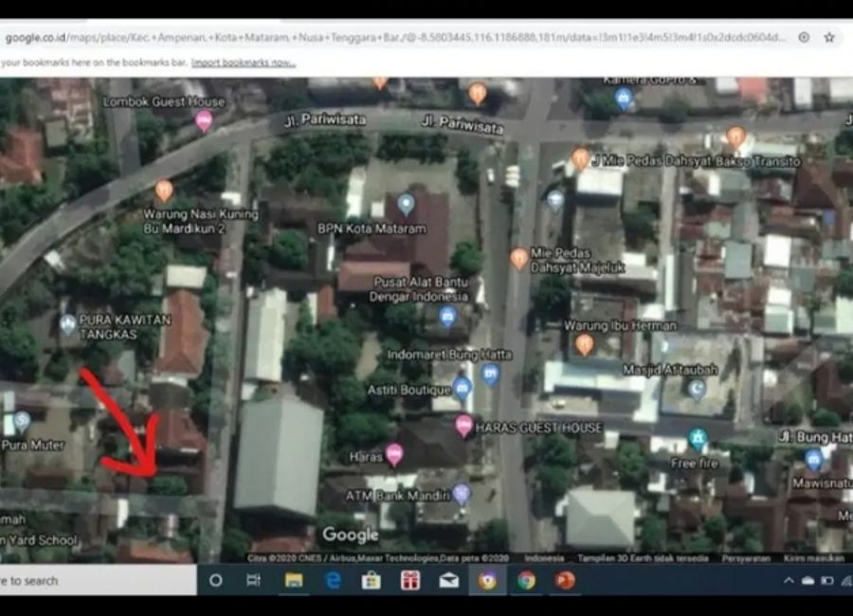Image resolution: width=853 pixels, height=616 pixels.
Task: Open the Mail app from the taskbar
Action: (449, 581)
